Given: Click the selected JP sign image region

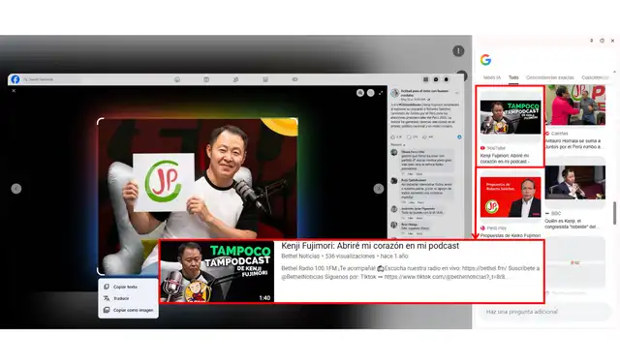Looking at the screenshot, I should point(198,196).
